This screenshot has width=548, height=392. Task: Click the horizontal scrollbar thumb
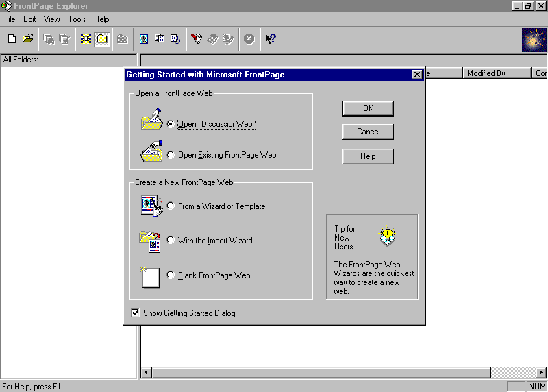coord(321,373)
